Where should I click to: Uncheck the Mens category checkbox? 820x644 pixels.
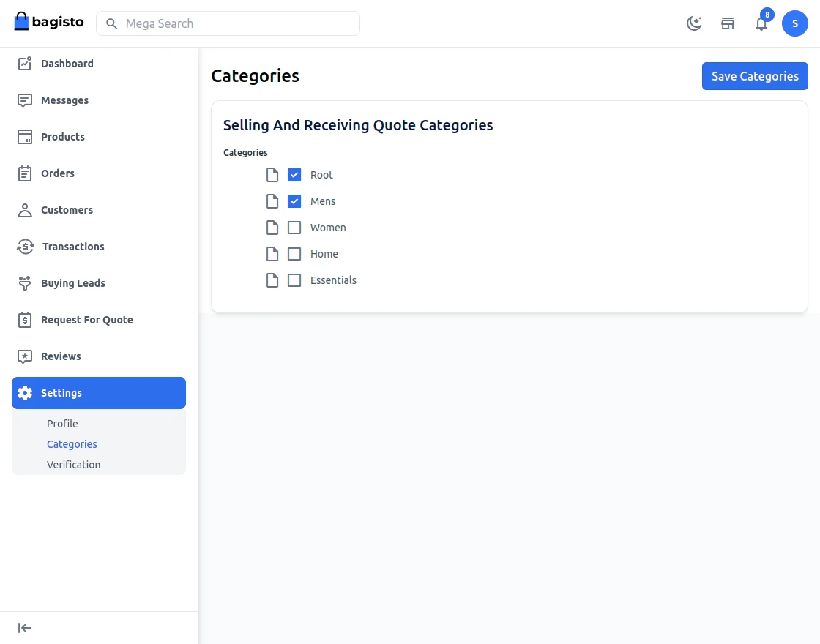(x=294, y=201)
